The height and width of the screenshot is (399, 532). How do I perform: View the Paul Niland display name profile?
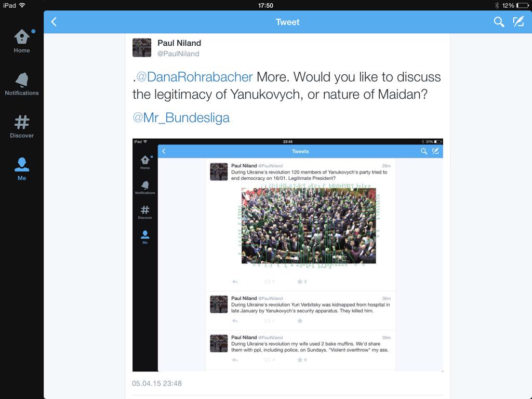pos(179,43)
